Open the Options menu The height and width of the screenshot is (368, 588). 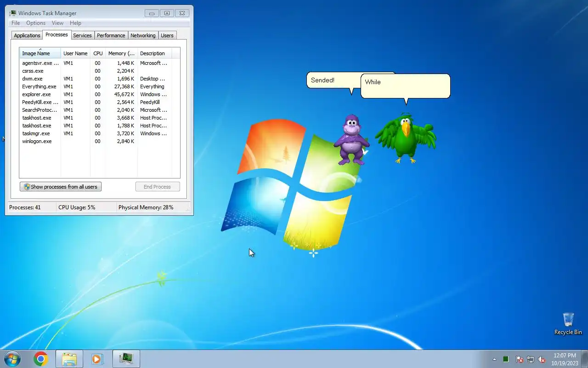pos(36,23)
